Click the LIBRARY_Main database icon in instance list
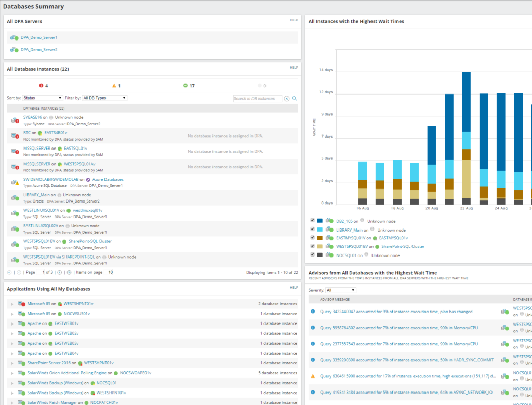Viewport: 532px width, 405px height. [15, 198]
